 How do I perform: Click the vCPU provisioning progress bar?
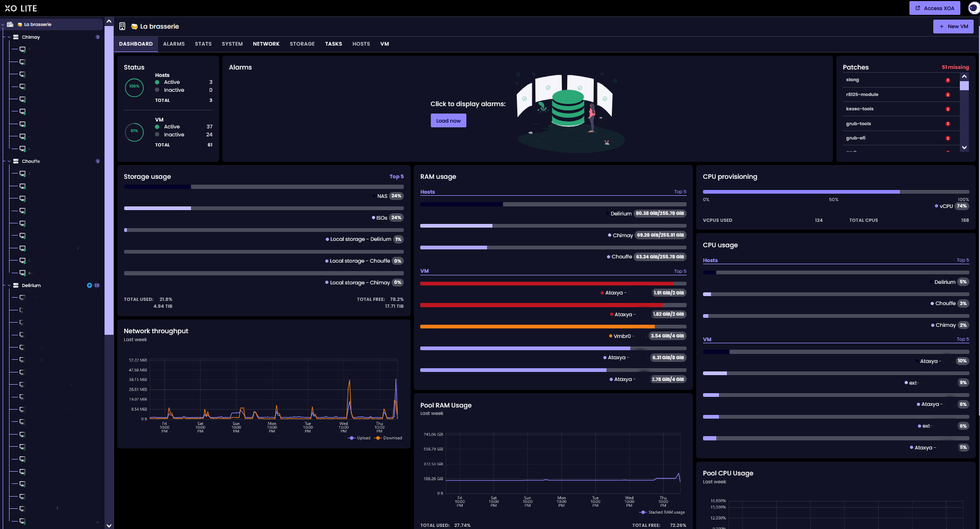[x=836, y=192]
